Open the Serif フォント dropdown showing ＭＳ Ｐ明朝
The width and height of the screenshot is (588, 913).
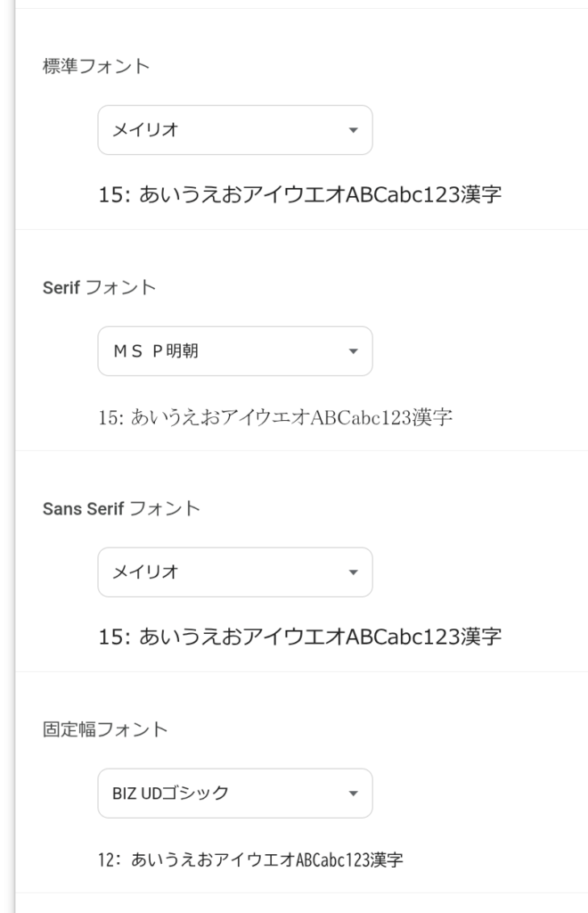coord(234,351)
